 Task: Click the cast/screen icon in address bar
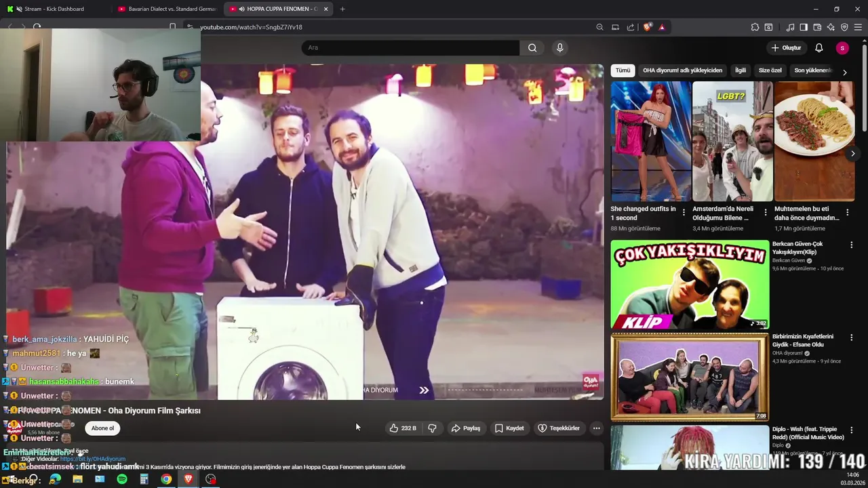click(615, 27)
